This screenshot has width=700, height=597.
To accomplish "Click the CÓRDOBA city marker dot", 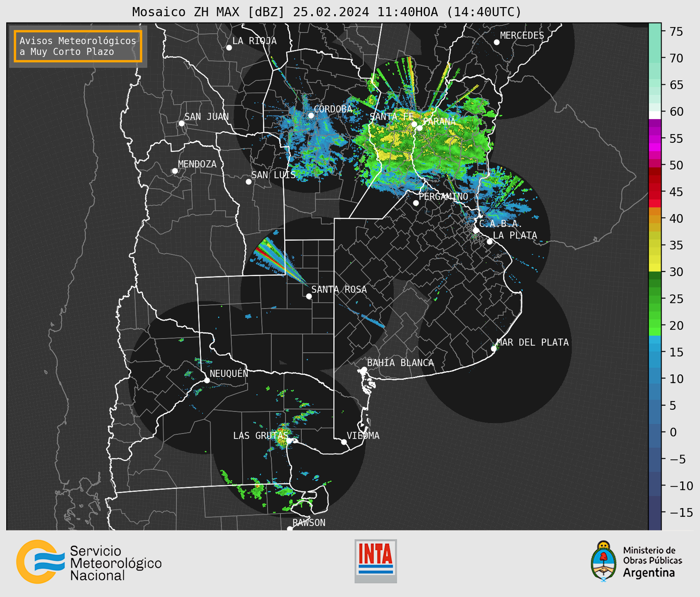I will pyautogui.click(x=311, y=115).
